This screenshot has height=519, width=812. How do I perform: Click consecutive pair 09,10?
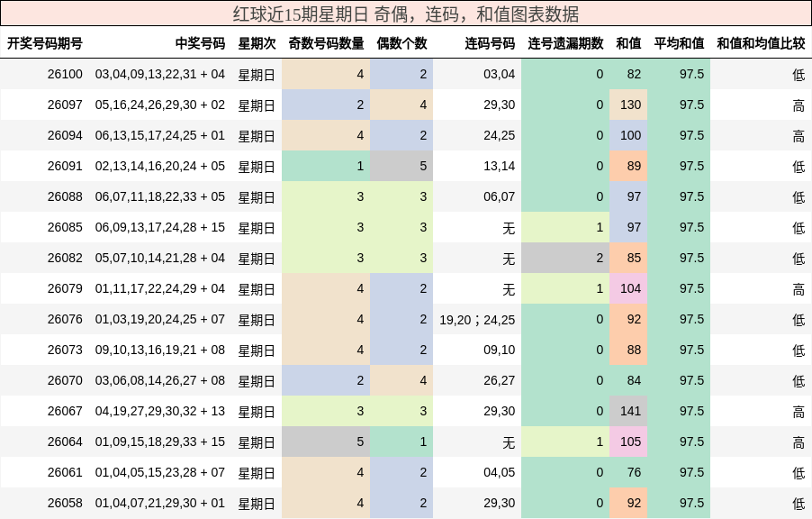[500, 350]
